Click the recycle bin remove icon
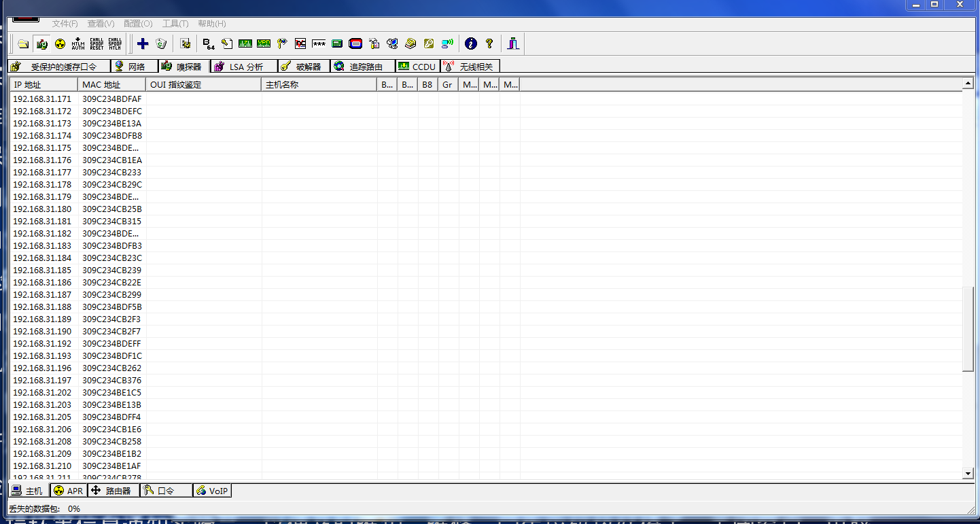The width and height of the screenshot is (980, 524). coord(161,44)
